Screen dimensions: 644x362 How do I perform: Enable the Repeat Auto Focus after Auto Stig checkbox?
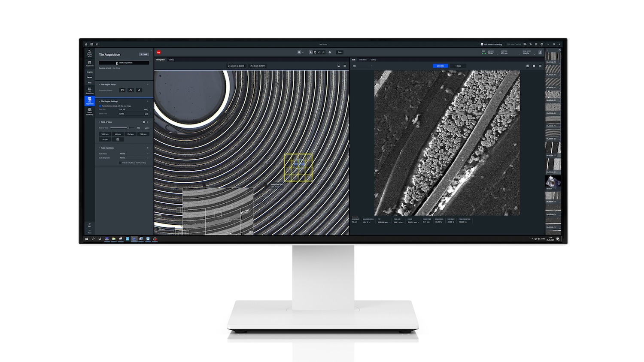point(121,163)
